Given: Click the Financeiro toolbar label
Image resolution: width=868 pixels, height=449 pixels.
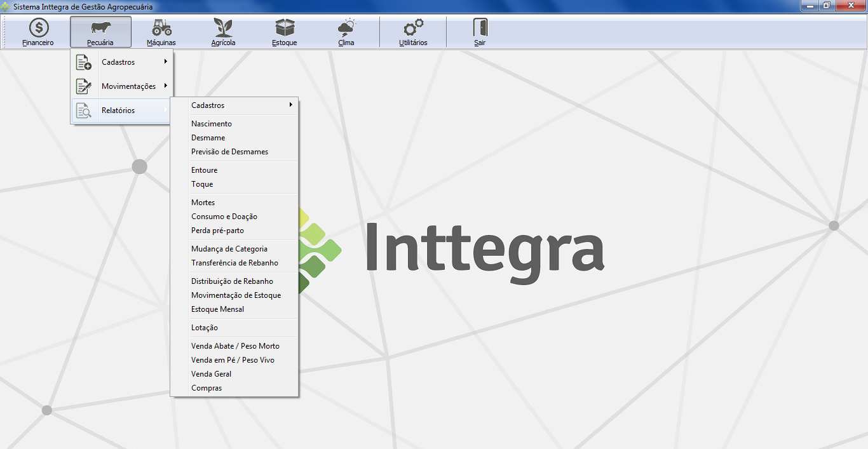Looking at the screenshot, I should point(38,43).
